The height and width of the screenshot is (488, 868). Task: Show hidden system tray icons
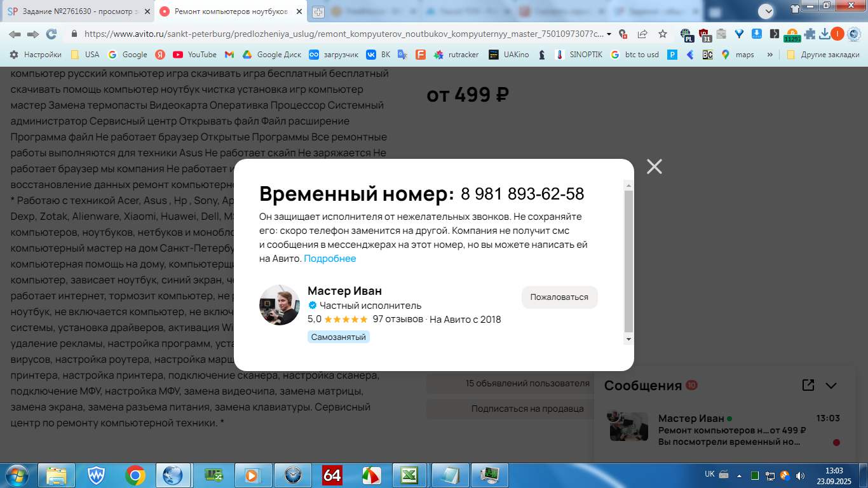[739, 475]
